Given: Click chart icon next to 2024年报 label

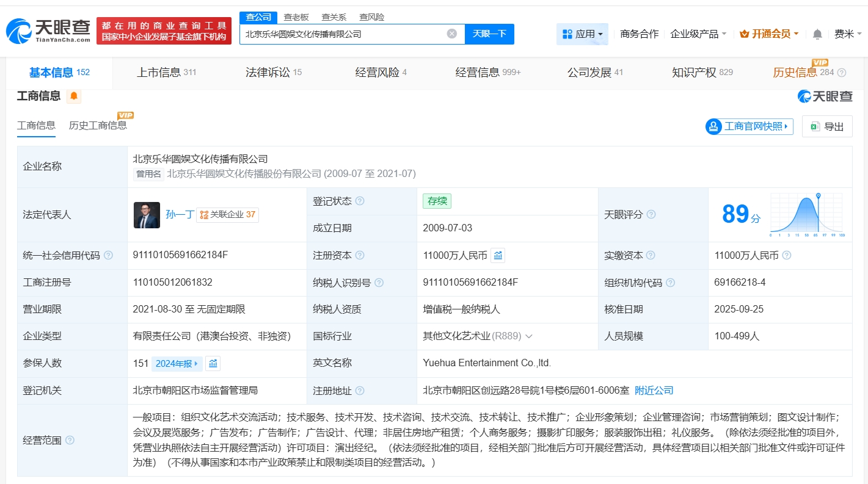Looking at the screenshot, I should click(x=214, y=363).
